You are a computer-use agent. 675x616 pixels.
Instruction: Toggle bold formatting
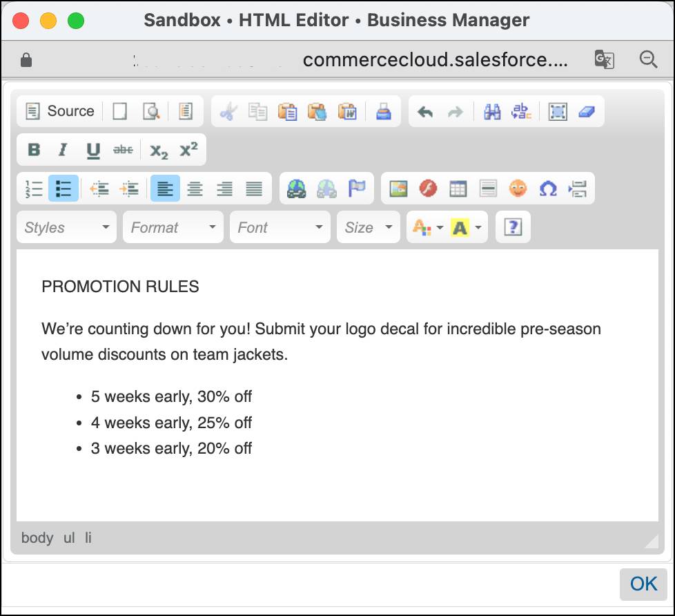click(x=34, y=150)
